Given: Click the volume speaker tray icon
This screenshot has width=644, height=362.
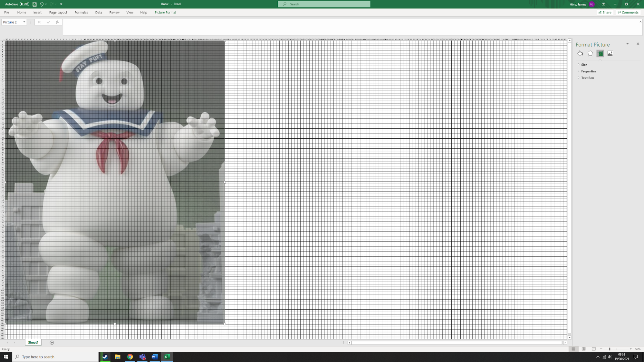Looking at the screenshot, I should pyautogui.click(x=610, y=357).
